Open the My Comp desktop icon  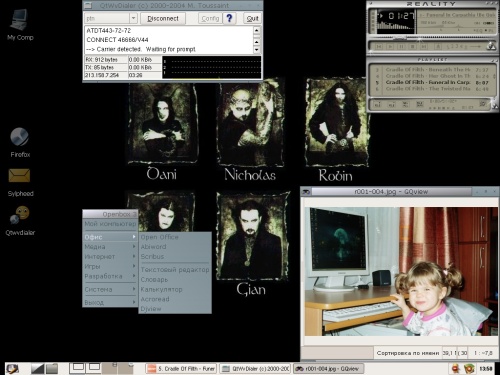(x=20, y=25)
